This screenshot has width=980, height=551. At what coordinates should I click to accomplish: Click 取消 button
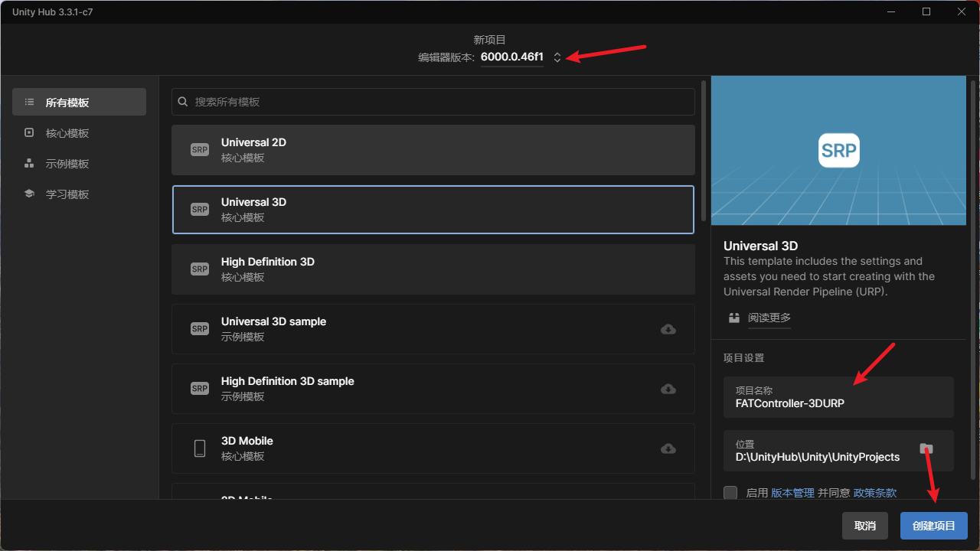tap(865, 526)
